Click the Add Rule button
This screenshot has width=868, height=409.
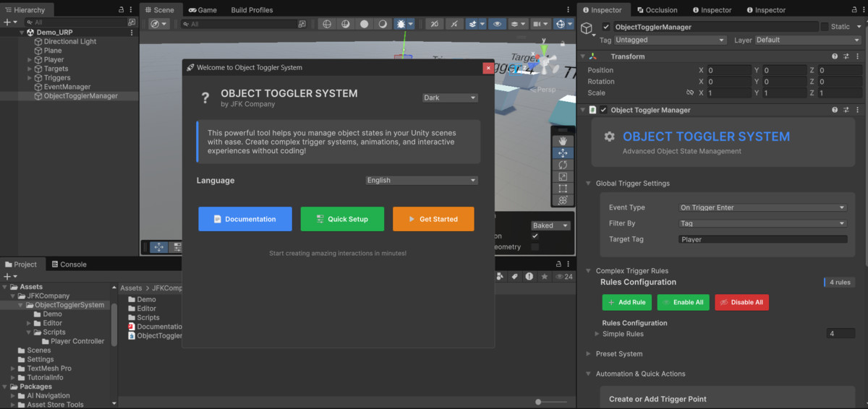click(627, 302)
